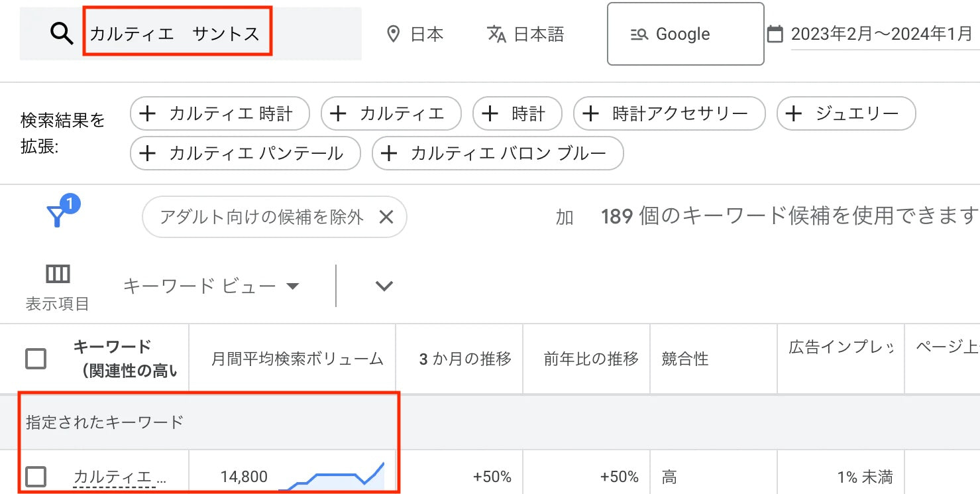Click plus icon on カルティエ バロン ブルー chip
Screen dimensions: 980x494
point(389,154)
